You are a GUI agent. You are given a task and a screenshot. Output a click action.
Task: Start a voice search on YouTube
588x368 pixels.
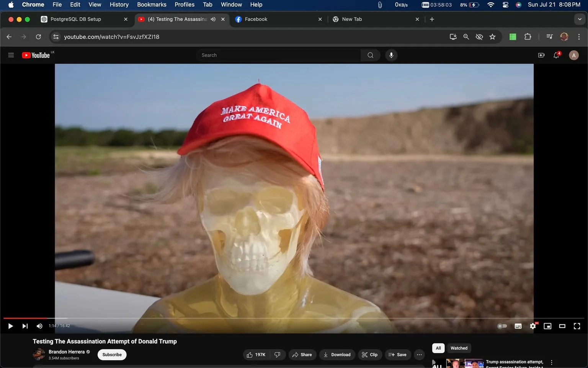point(391,55)
